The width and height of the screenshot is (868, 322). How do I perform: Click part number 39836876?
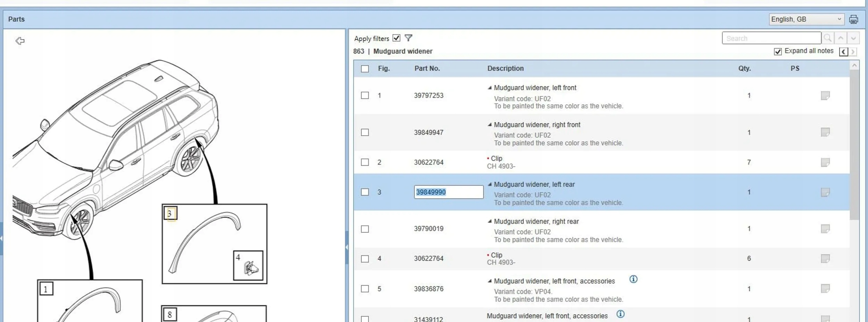428,289
